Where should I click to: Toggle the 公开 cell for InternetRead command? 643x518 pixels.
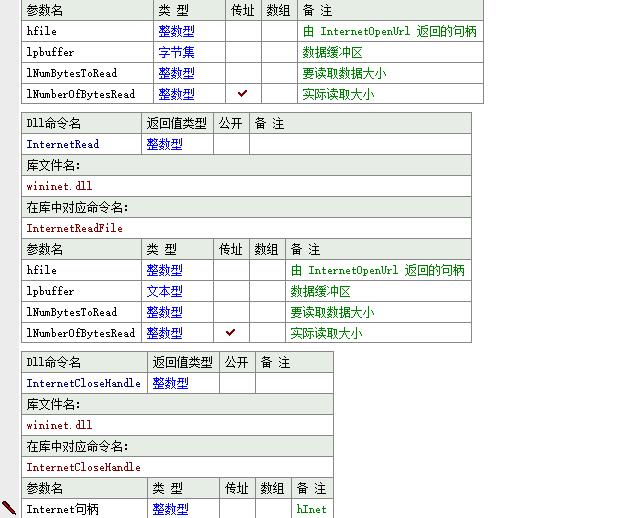(x=231, y=144)
